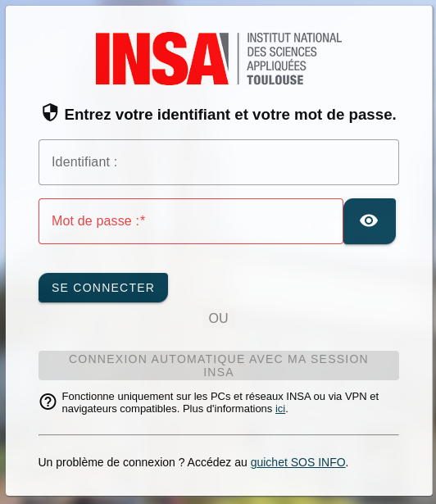Click the red INSA logo
Screen dimensions: 436x504
(162, 58)
